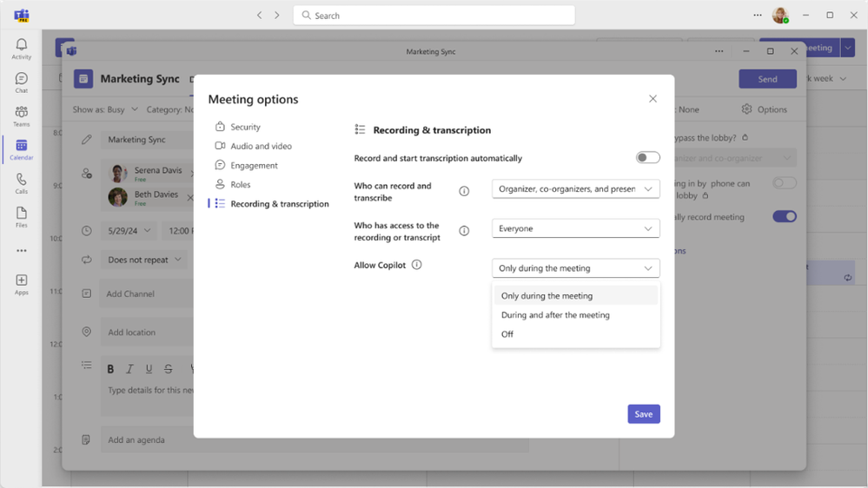
Task: Collapse the Allow Copilot dropdown
Action: [576, 267]
